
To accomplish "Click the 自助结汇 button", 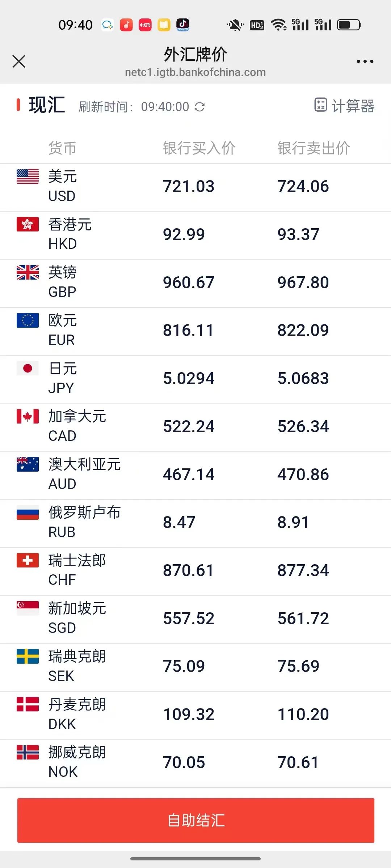I will [x=196, y=820].
